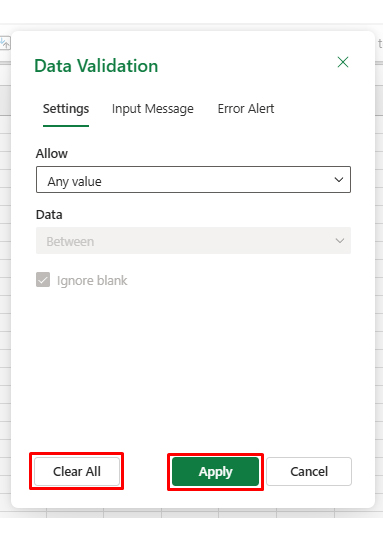This screenshot has height=541, width=383.
Task: Open the Error Alert tab
Action: (x=246, y=109)
